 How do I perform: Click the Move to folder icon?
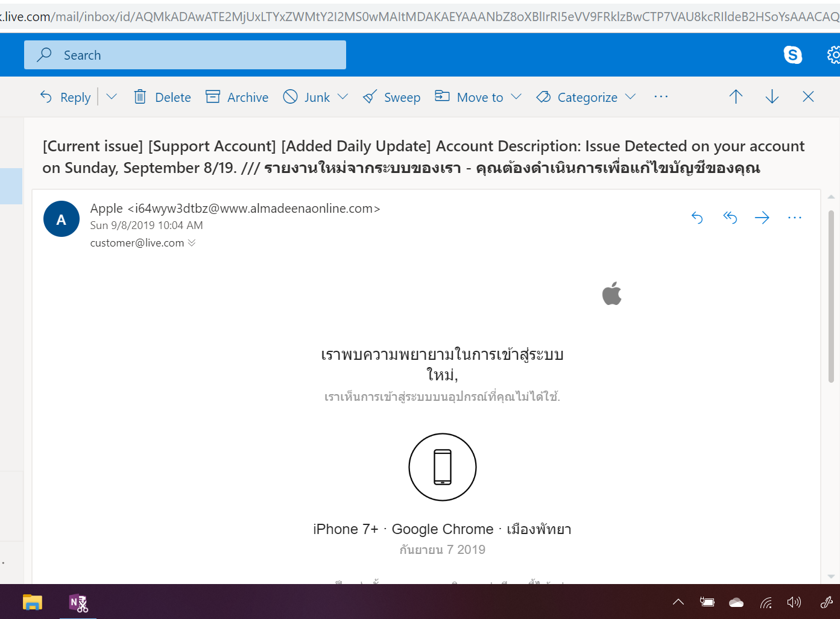click(x=443, y=96)
